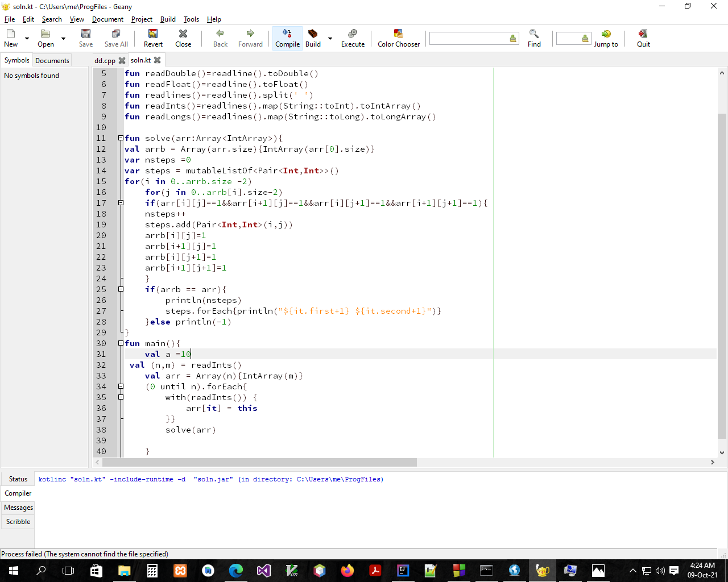Click in the toolbar search text field
Viewport: 728px width, 582px height.
pyautogui.click(x=469, y=39)
